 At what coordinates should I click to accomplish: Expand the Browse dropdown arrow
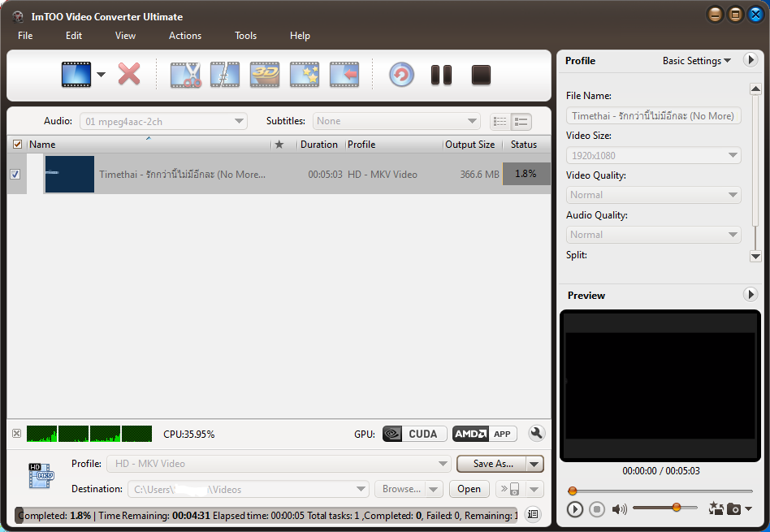tap(434, 489)
